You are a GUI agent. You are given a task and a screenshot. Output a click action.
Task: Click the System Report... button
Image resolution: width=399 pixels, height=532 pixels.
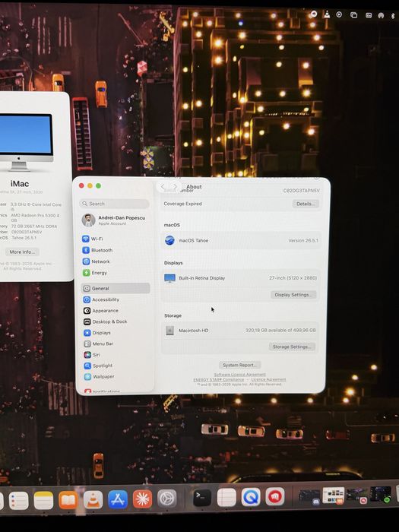coord(240,365)
